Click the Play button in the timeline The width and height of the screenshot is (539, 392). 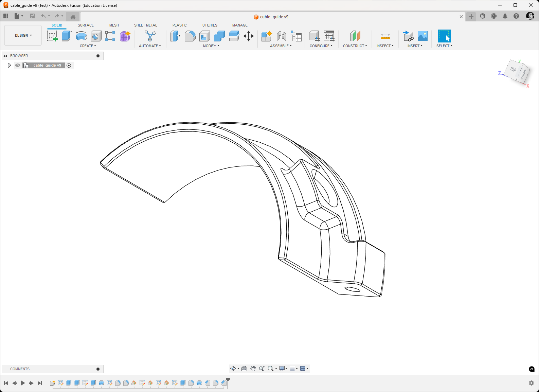(23, 383)
